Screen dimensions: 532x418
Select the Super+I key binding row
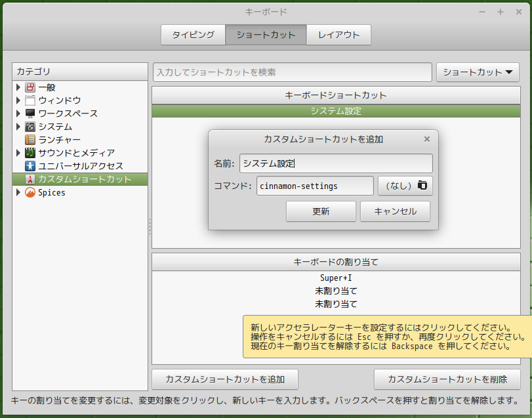(x=336, y=278)
